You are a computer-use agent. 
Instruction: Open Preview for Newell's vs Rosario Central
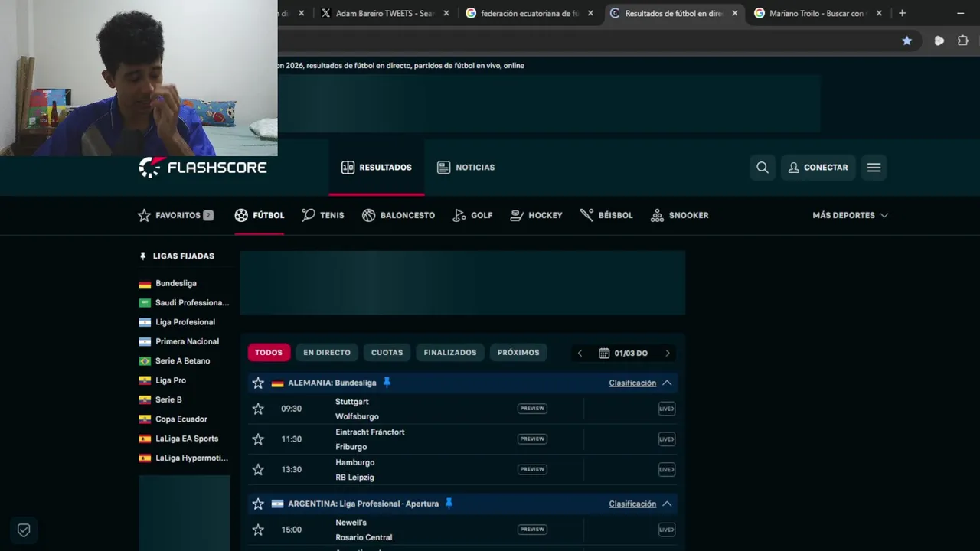[532, 530]
